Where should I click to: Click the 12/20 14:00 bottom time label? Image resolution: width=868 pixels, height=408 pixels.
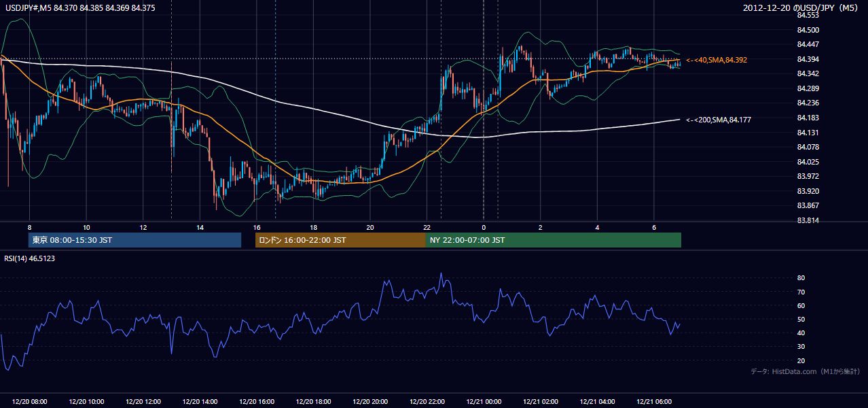[x=200, y=402]
